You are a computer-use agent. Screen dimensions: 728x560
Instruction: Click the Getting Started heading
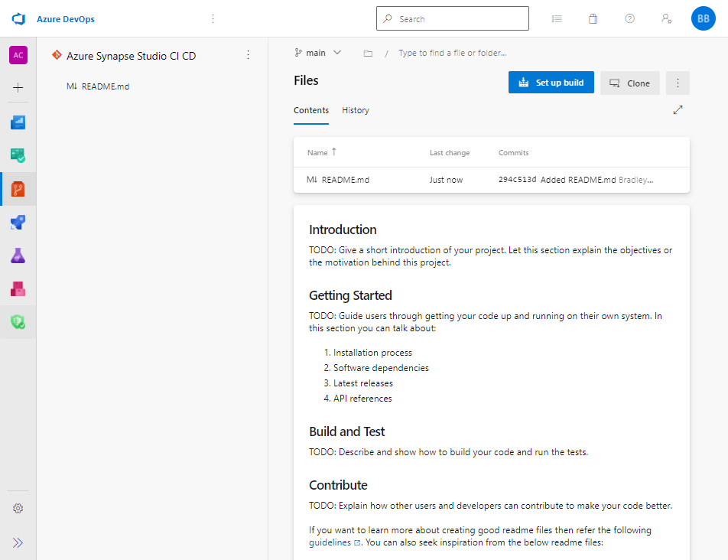[x=350, y=295]
